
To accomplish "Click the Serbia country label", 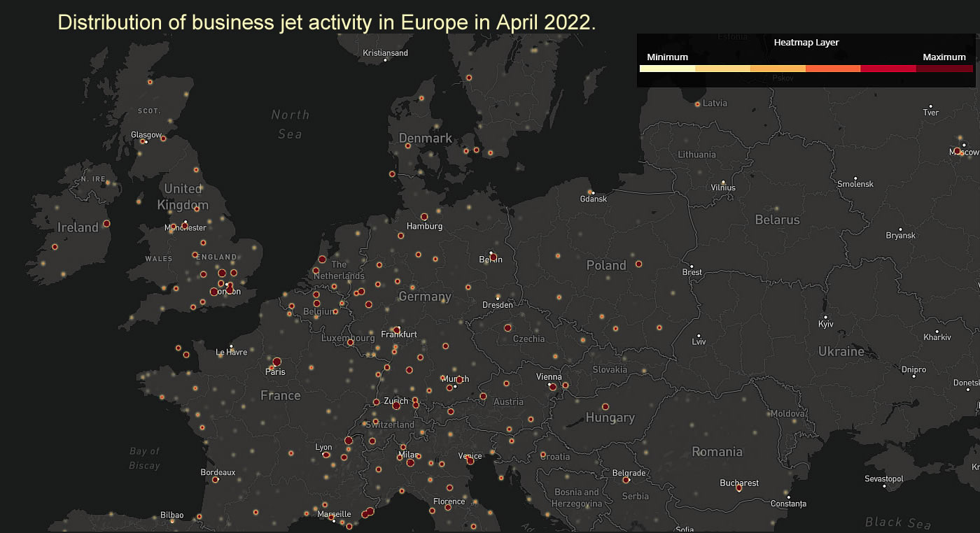I will [636, 496].
